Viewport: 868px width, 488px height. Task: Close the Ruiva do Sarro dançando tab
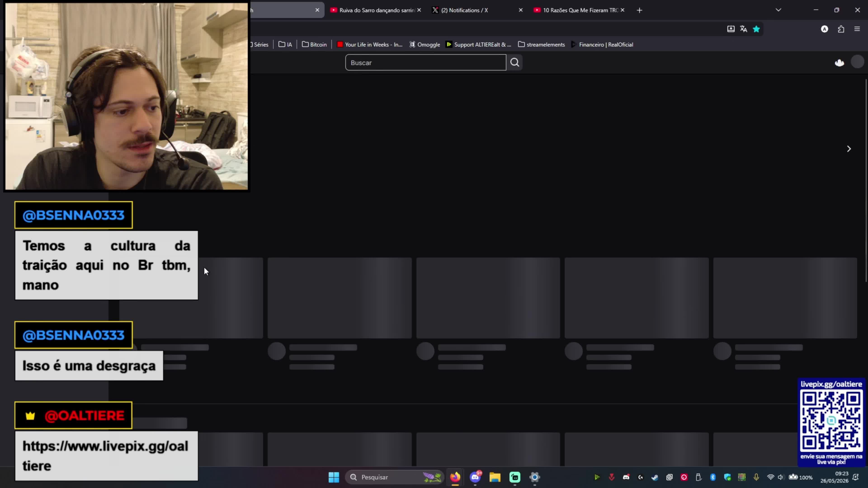pos(419,10)
